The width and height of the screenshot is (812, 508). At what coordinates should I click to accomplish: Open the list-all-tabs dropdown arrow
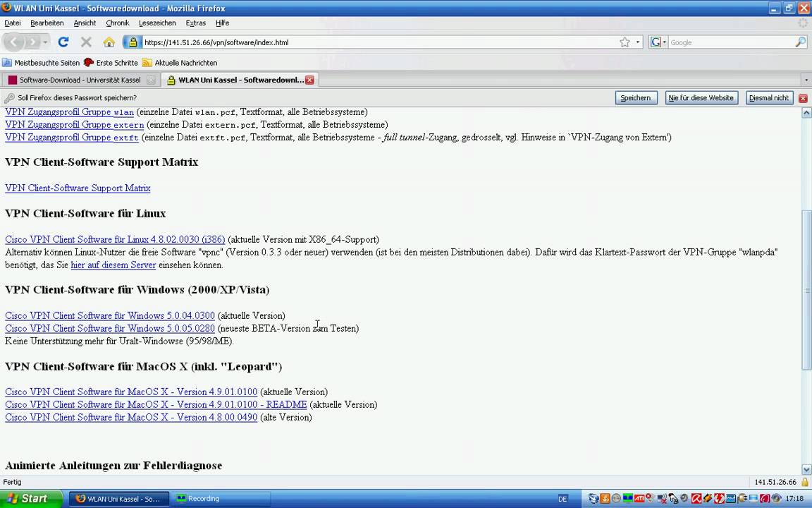coord(806,80)
